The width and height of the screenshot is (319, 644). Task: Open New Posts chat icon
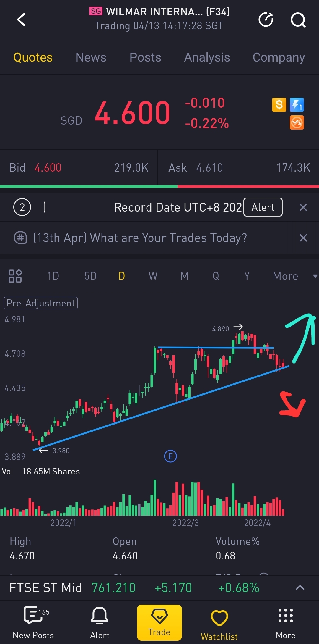pos(33,621)
